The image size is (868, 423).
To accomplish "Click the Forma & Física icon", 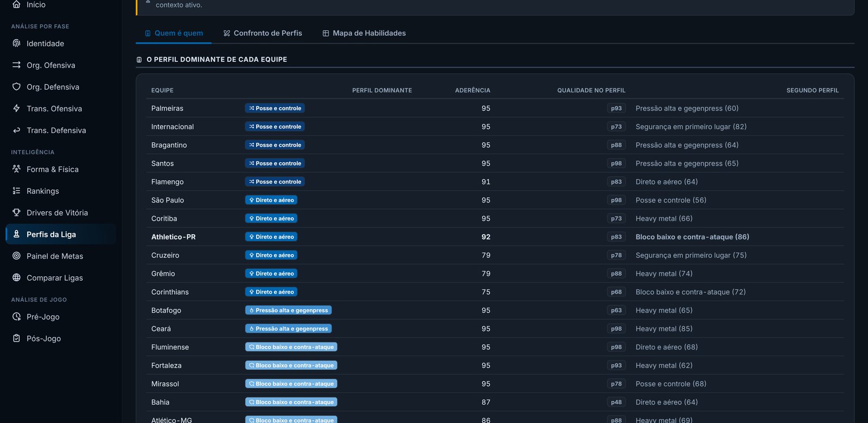I will (16, 169).
